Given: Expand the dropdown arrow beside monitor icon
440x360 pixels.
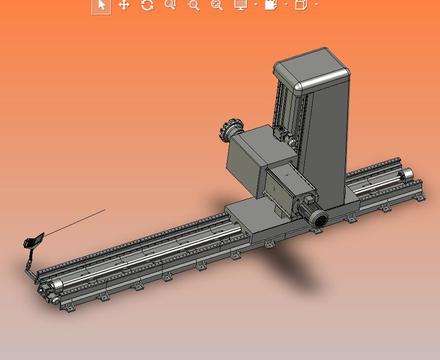Looking at the screenshot, I should 256,5.
